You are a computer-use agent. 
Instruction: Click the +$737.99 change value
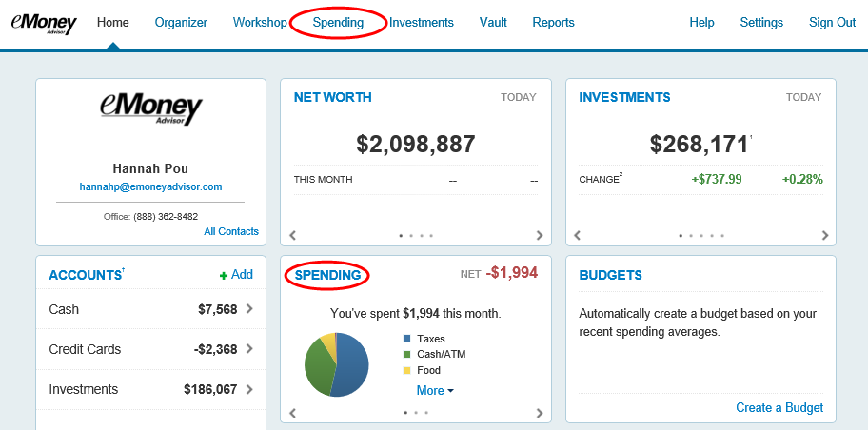tap(717, 179)
